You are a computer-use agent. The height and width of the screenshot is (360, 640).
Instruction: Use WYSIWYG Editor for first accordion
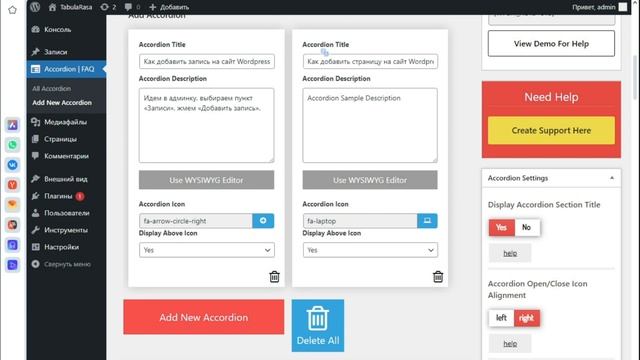coord(207,180)
